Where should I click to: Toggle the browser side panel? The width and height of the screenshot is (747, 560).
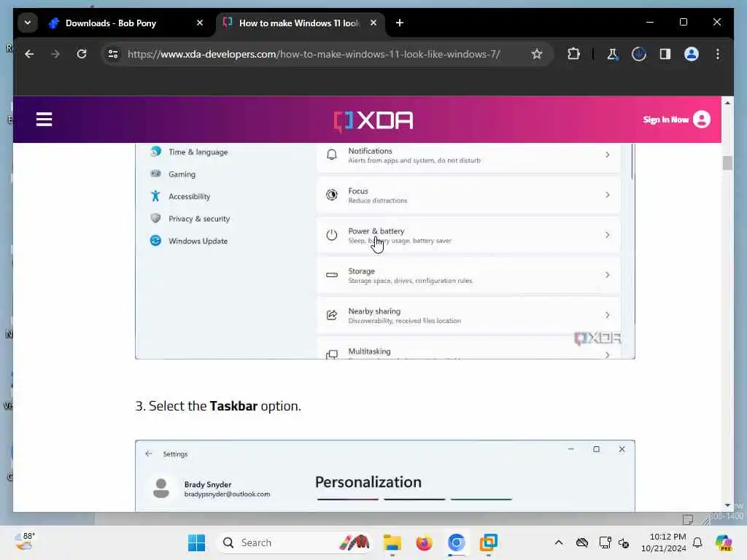click(665, 54)
